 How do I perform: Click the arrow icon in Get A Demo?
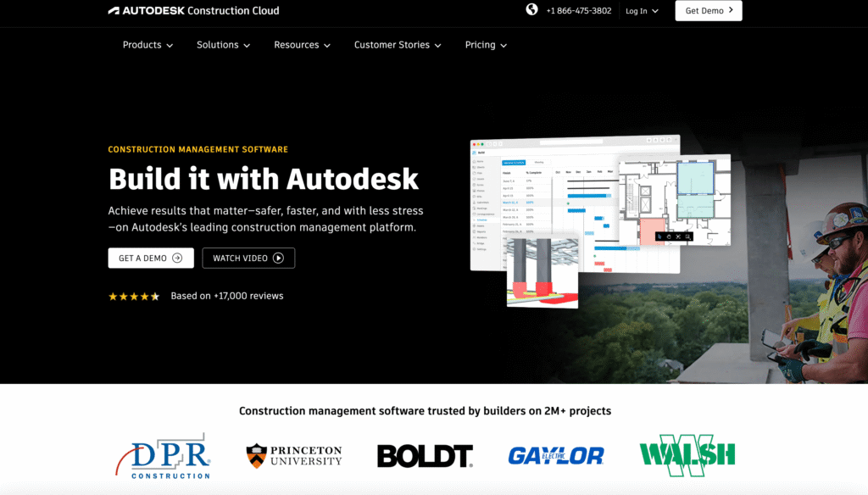coord(177,258)
